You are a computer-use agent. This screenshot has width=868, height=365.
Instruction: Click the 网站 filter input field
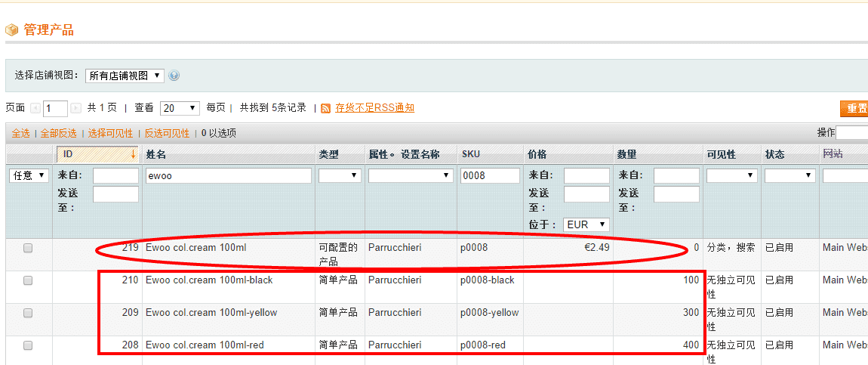[x=845, y=175]
